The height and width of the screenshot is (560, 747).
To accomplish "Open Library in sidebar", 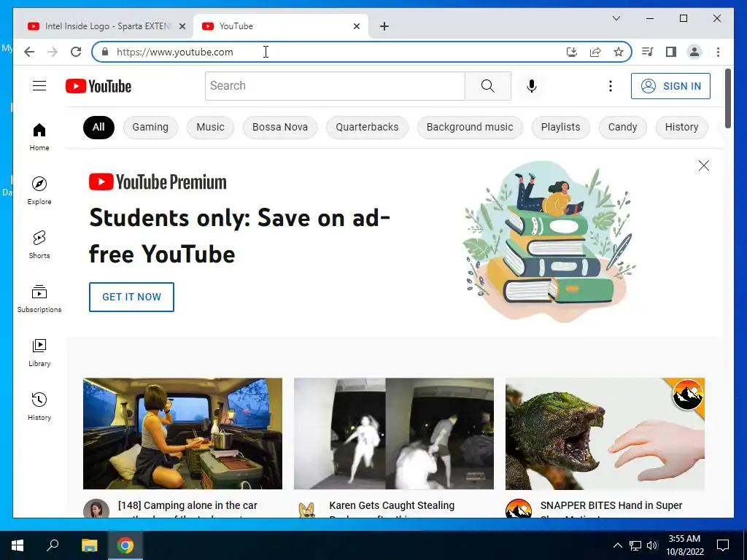I will click(39, 352).
